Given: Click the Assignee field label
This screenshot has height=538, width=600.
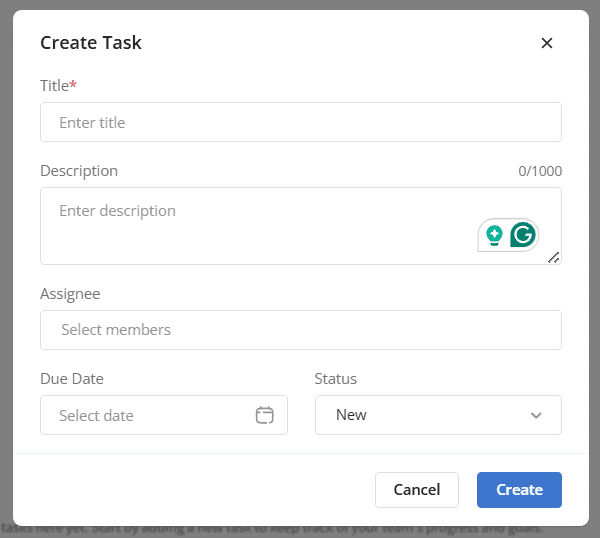Looking at the screenshot, I should [70, 294].
